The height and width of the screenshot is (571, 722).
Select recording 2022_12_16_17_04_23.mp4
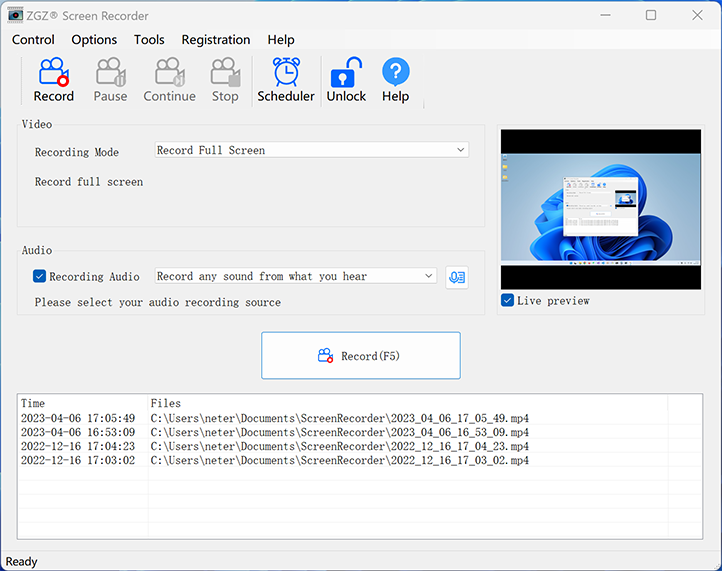(339, 446)
